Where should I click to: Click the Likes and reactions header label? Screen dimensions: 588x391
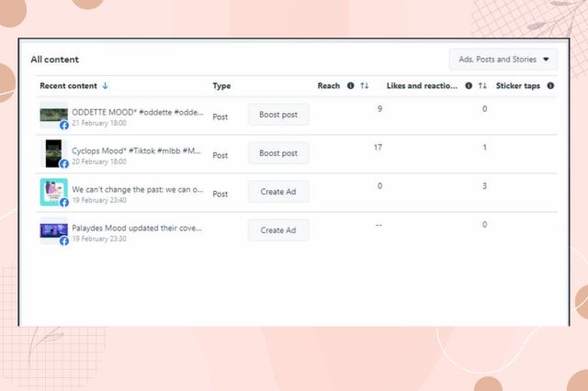422,85
